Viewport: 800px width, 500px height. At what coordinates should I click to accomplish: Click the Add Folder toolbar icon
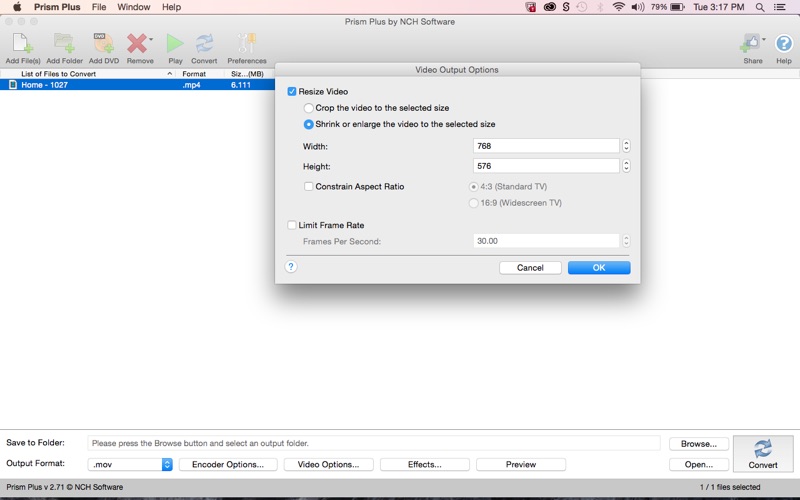(x=64, y=44)
